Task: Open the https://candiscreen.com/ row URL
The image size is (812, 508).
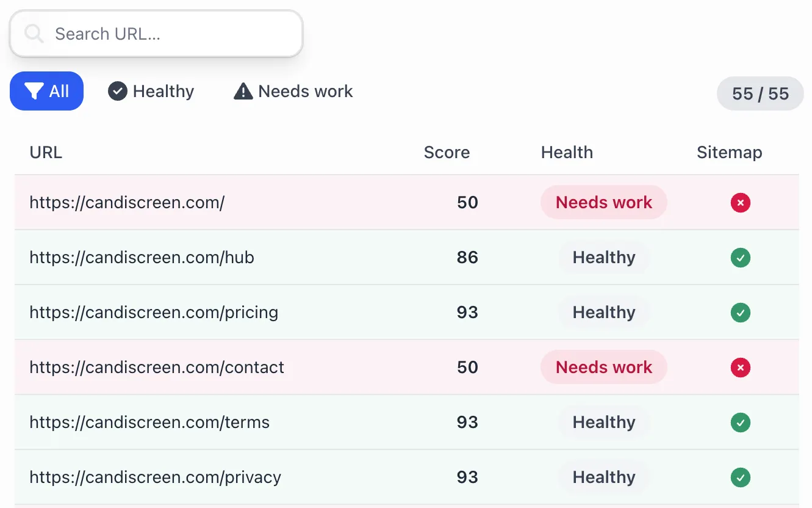Action: (x=127, y=202)
